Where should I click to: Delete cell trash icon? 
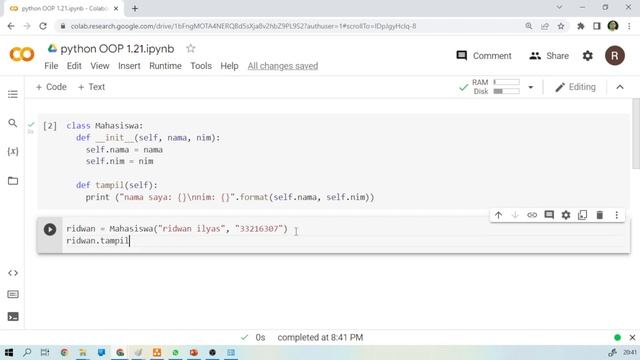coord(600,215)
